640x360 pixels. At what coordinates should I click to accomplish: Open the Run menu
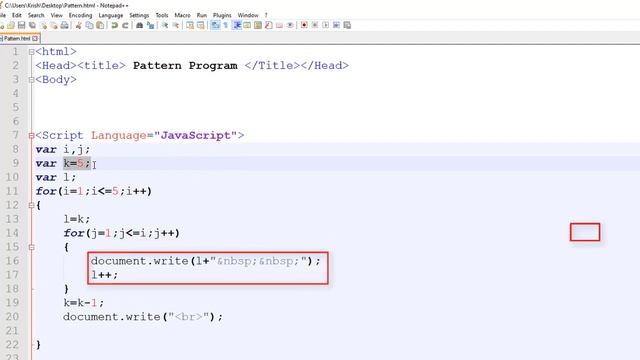coord(202,15)
